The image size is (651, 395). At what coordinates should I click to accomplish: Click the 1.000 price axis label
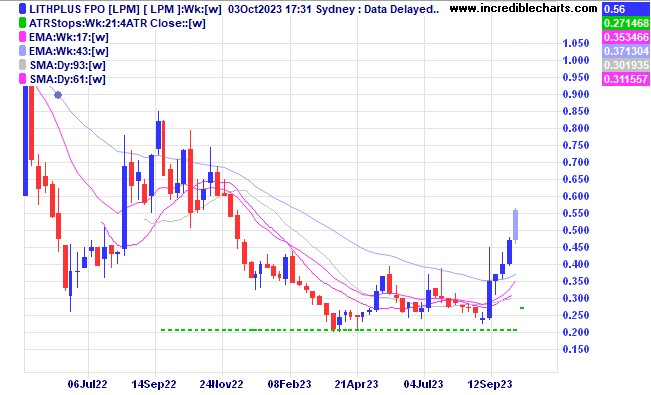coord(576,60)
